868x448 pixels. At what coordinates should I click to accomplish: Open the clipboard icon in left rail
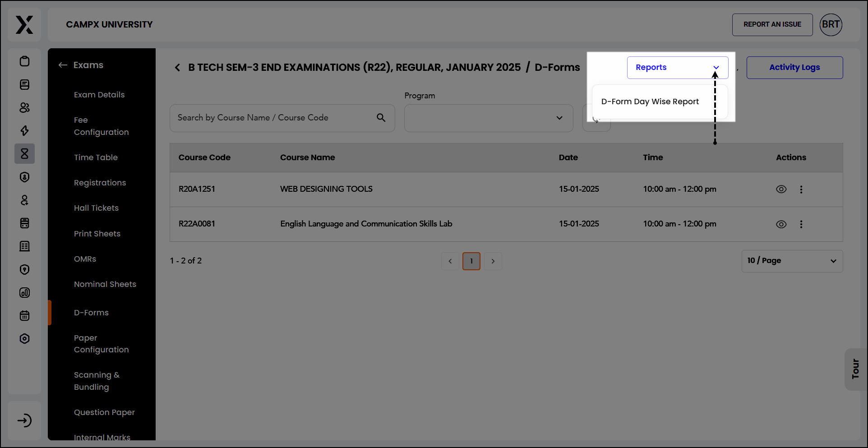coord(25,61)
